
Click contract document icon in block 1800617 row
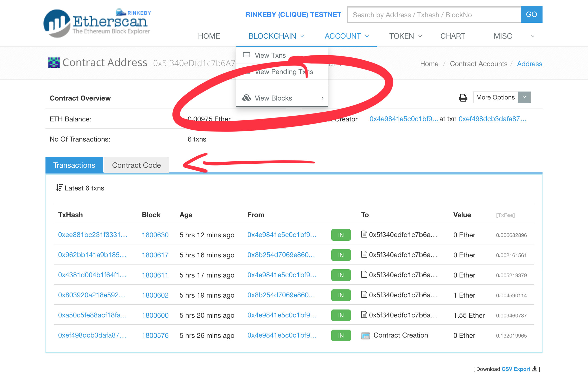364,254
